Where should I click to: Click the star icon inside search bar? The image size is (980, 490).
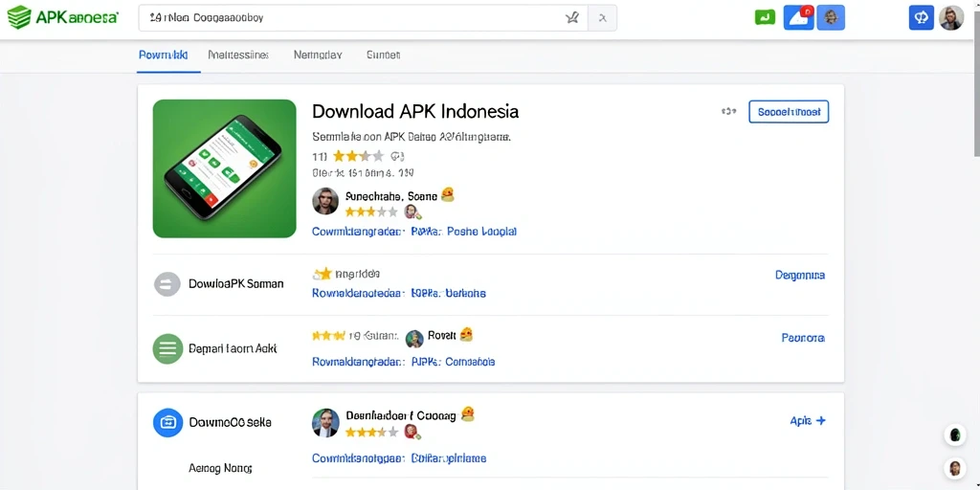[x=572, y=18]
